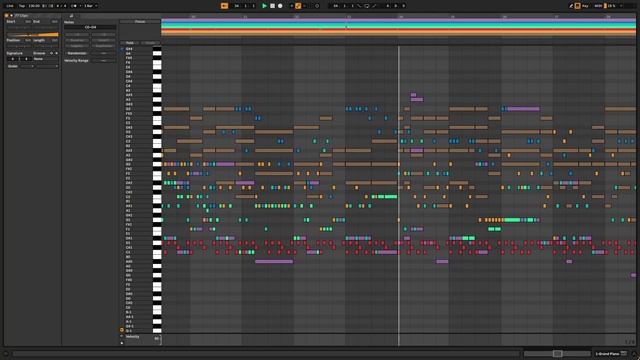Click the Set button next to Length
640x360 pixels.
point(55,40)
